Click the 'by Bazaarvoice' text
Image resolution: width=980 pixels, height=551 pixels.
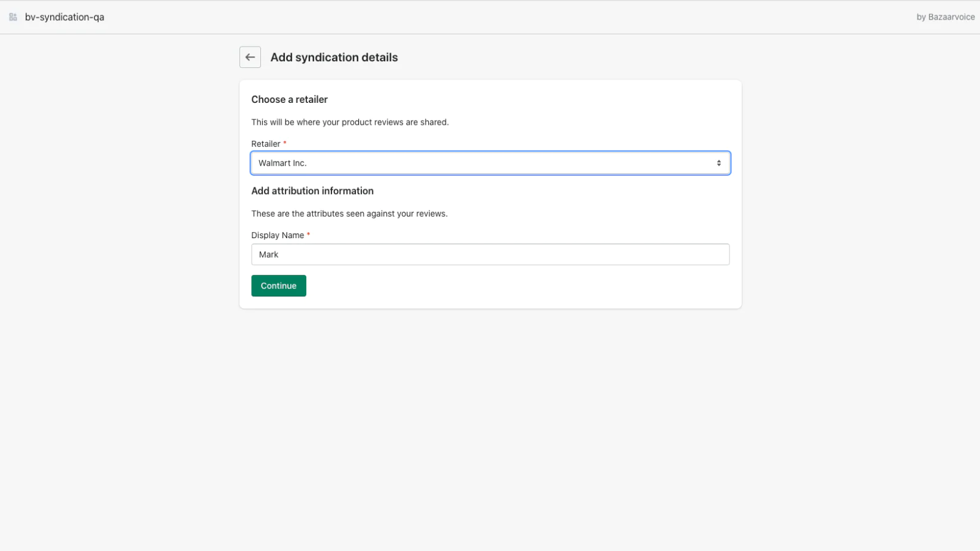[x=946, y=17]
